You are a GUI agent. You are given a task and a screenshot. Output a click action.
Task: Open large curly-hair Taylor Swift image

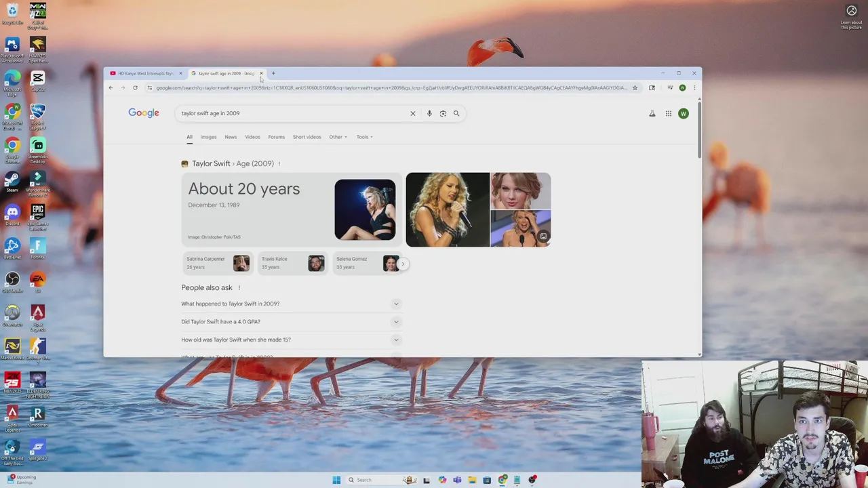point(448,209)
